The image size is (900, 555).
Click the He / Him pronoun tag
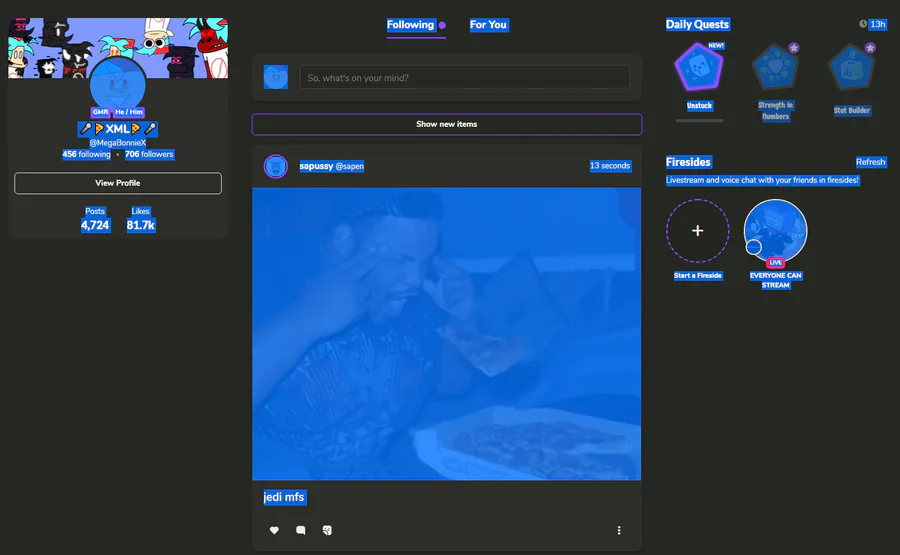(x=129, y=112)
